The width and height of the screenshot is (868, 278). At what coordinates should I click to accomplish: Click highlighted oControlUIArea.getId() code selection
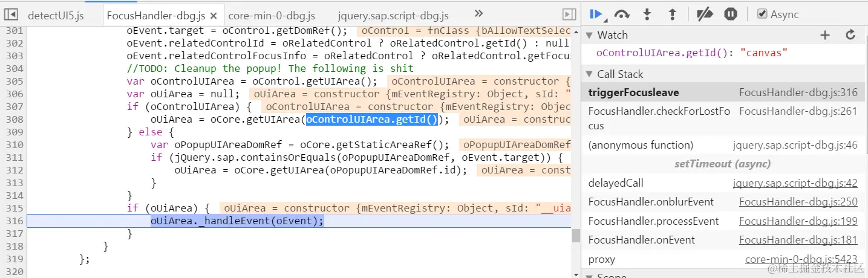371,119
